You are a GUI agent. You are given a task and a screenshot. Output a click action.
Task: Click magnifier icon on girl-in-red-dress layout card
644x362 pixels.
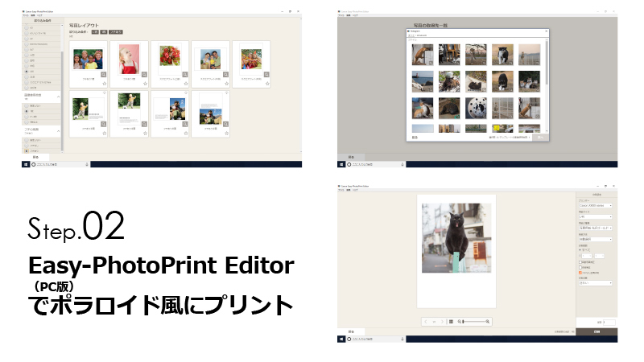pos(144,75)
